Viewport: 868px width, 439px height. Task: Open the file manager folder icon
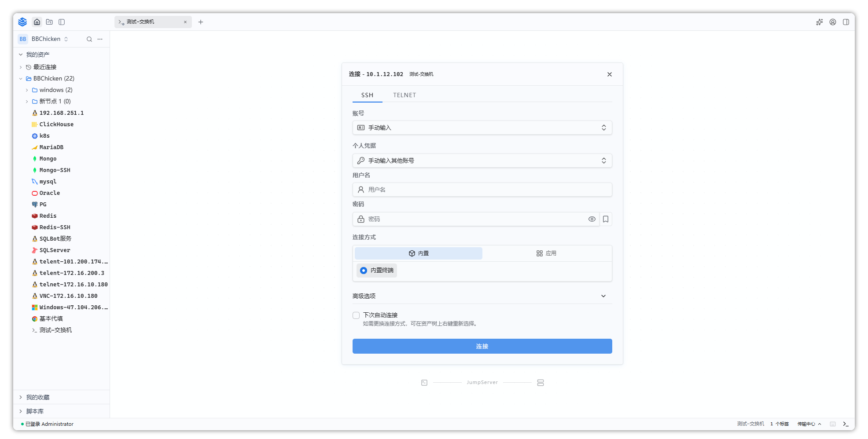coord(49,22)
